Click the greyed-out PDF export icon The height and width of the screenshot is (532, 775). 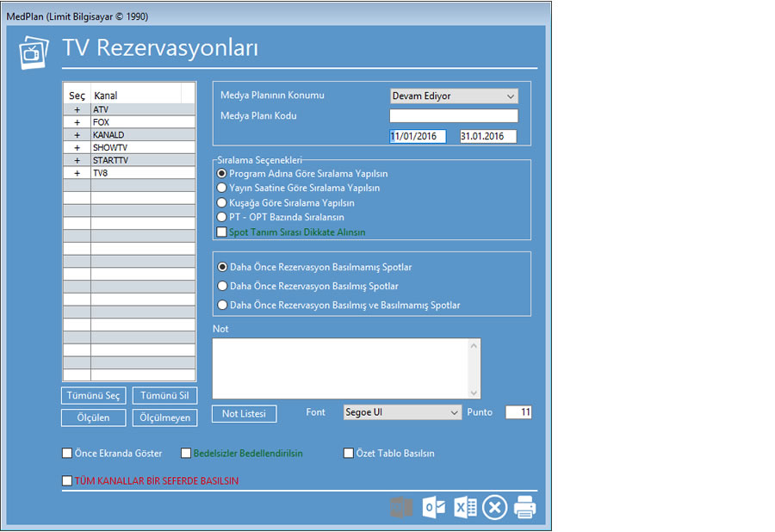[x=401, y=508]
